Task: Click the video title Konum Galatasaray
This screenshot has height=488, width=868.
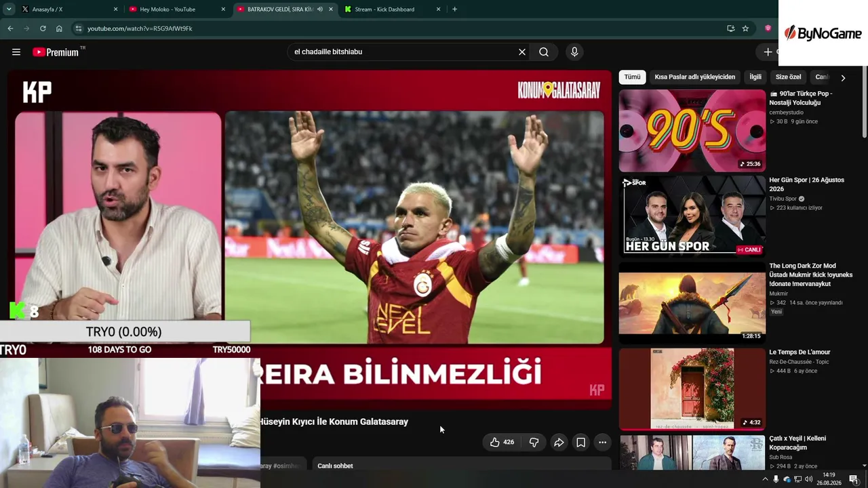Action: pyautogui.click(x=334, y=422)
